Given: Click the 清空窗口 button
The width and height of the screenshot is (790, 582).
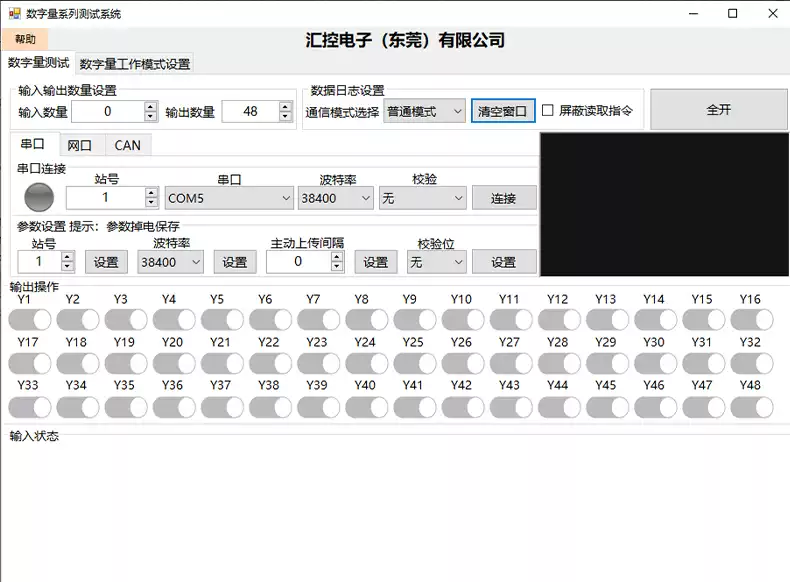Looking at the screenshot, I should coord(503,111).
